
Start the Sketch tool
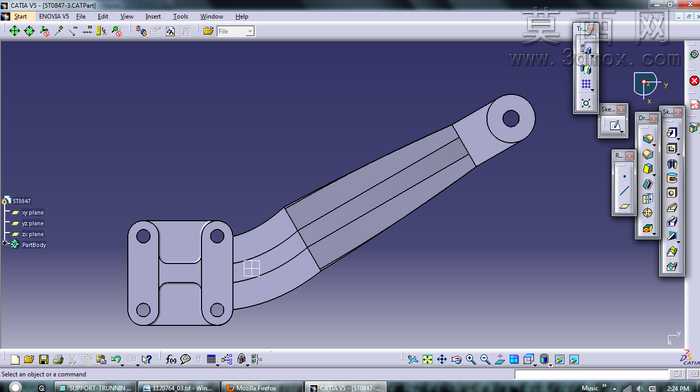click(x=614, y=125)
